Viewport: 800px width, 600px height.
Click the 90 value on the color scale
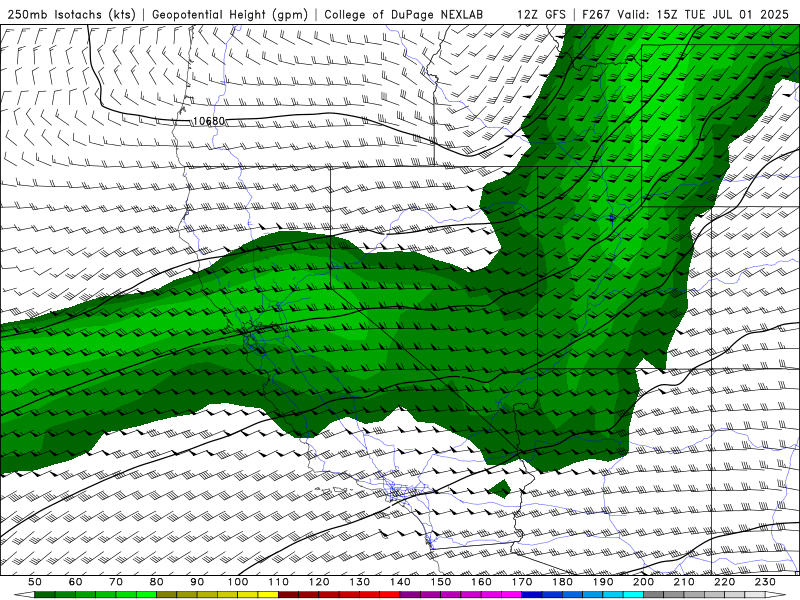[x=197, y=582]
